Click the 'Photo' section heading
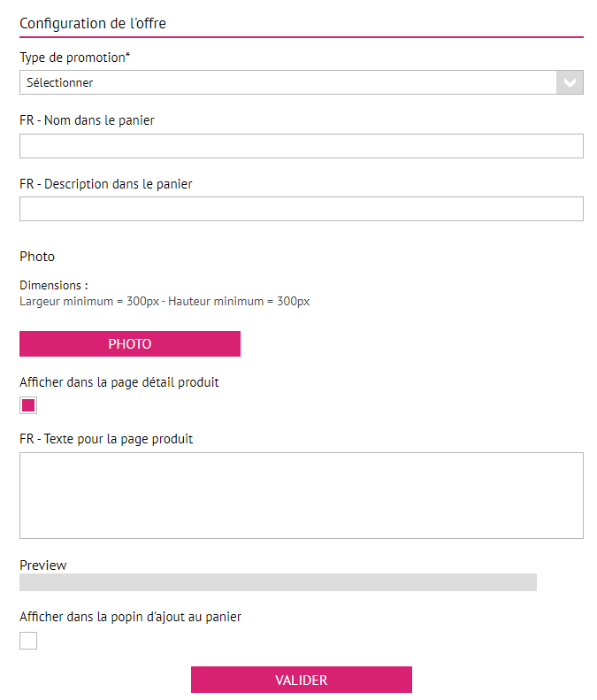The image size is (597, 700). 37,257
